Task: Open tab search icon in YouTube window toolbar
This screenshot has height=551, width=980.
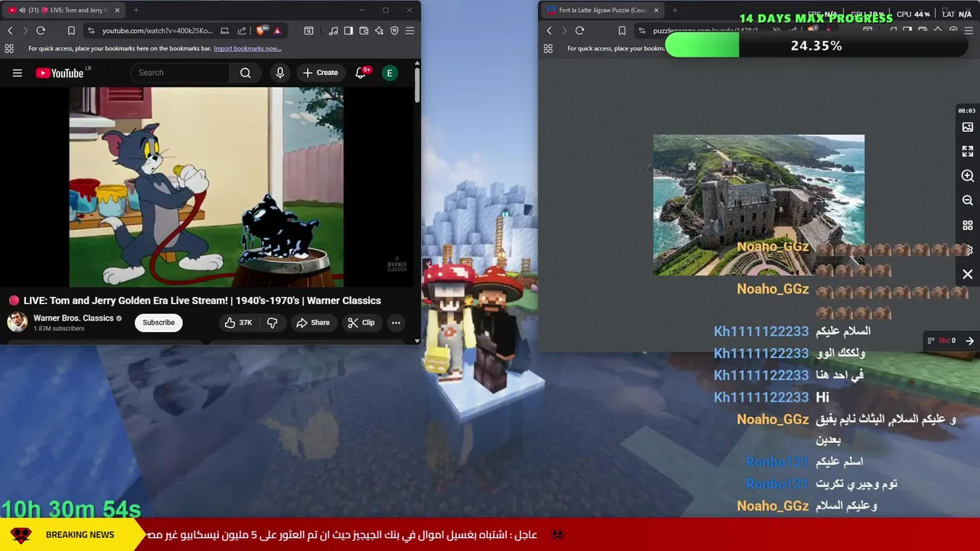Action: pos(309,31)
